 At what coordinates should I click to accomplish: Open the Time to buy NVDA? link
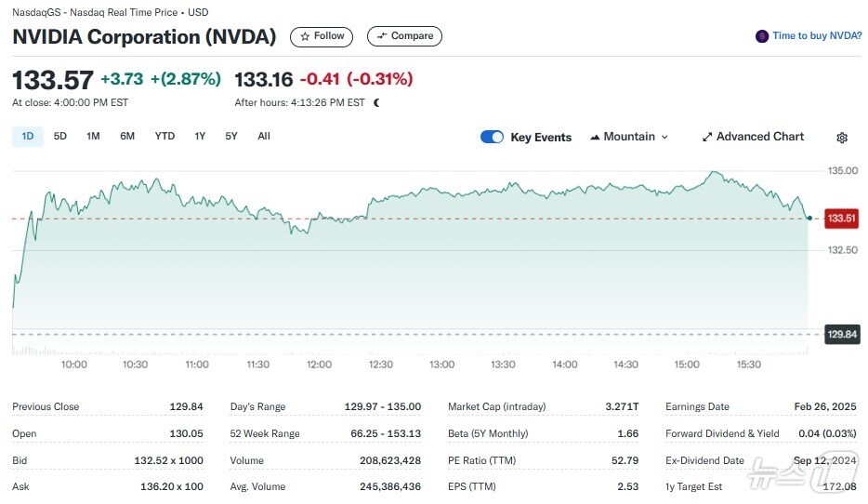click(x=817, y=36)
